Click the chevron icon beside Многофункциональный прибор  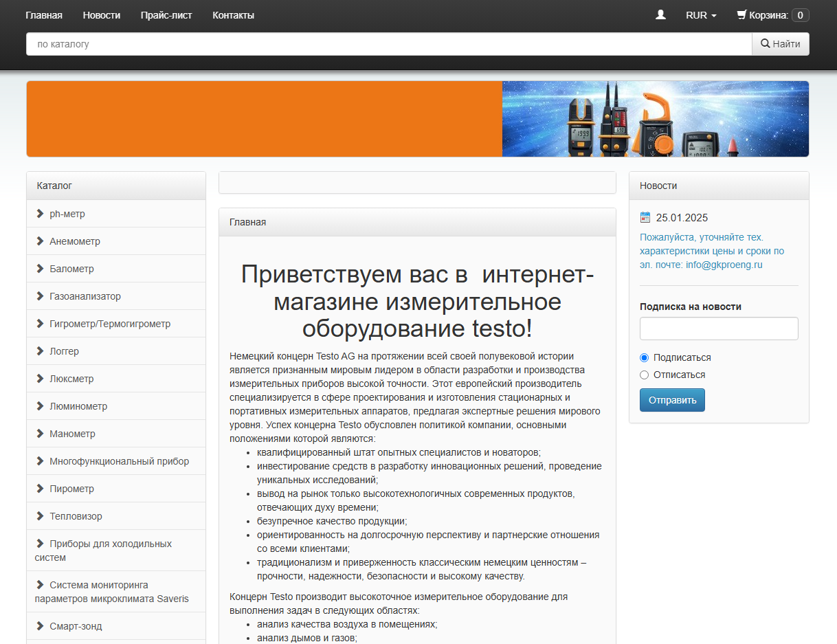pos(40,461)
